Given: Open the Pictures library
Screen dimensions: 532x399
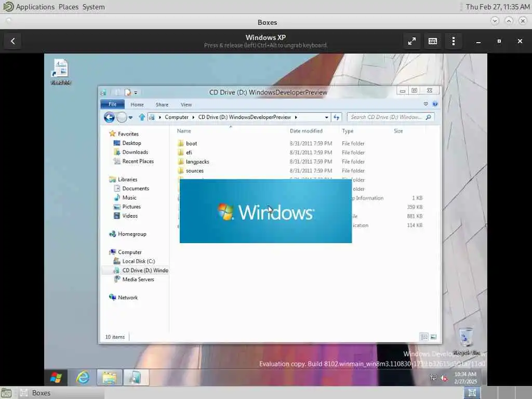Looking at the screenshot, I should [131, 207].
